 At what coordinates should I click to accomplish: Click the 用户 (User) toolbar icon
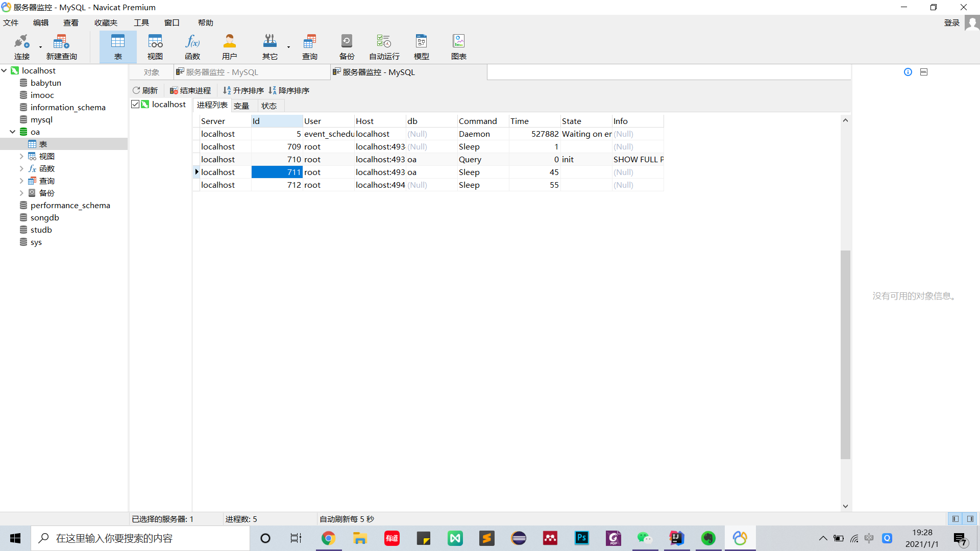tap(229, 46)
